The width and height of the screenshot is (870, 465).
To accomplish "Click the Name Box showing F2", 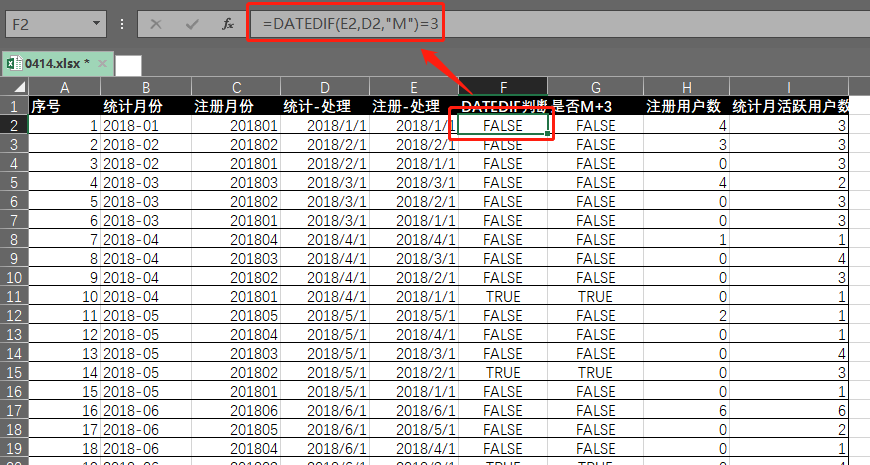I will click(48, 24).
